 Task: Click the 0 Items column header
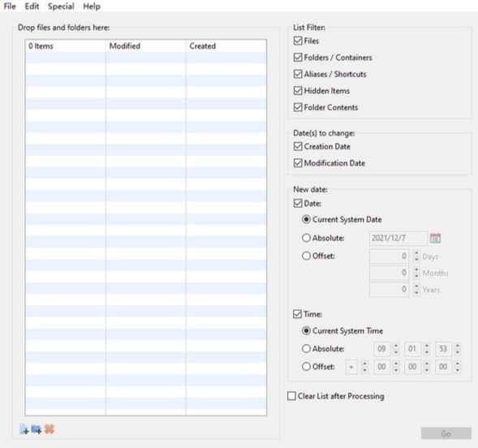66,46
